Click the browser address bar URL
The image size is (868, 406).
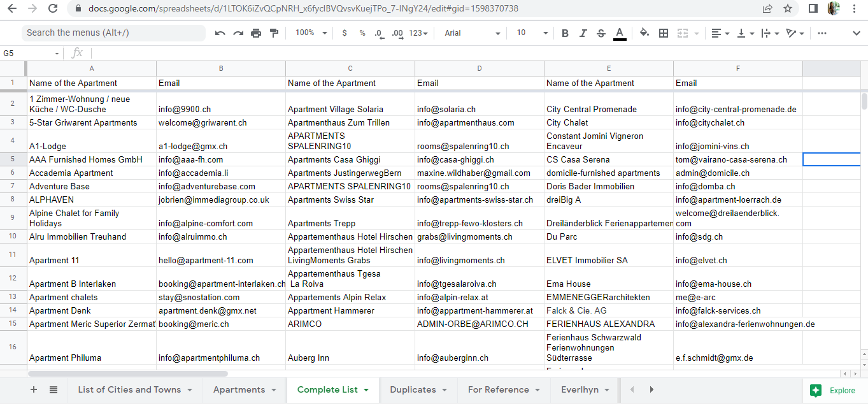302,9
